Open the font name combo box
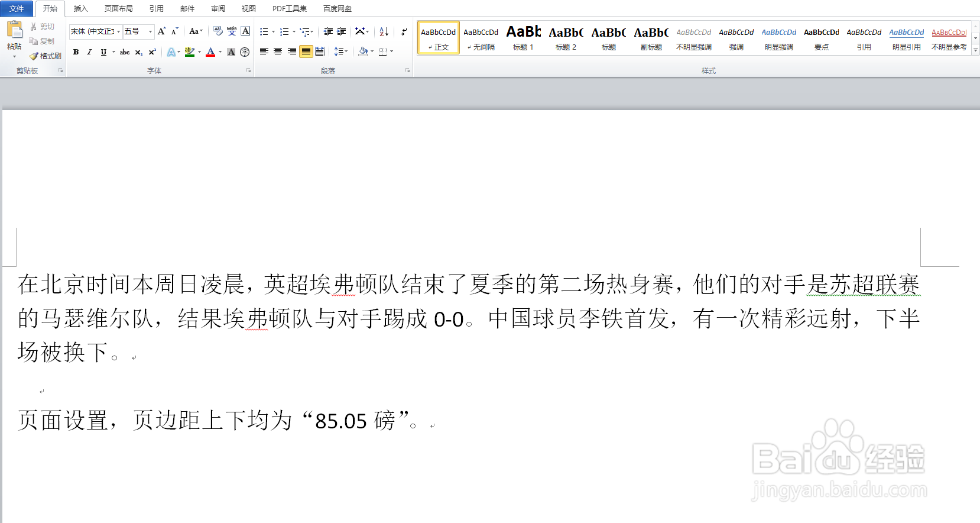This screenshot has width=980, height=523. (95, 31)
